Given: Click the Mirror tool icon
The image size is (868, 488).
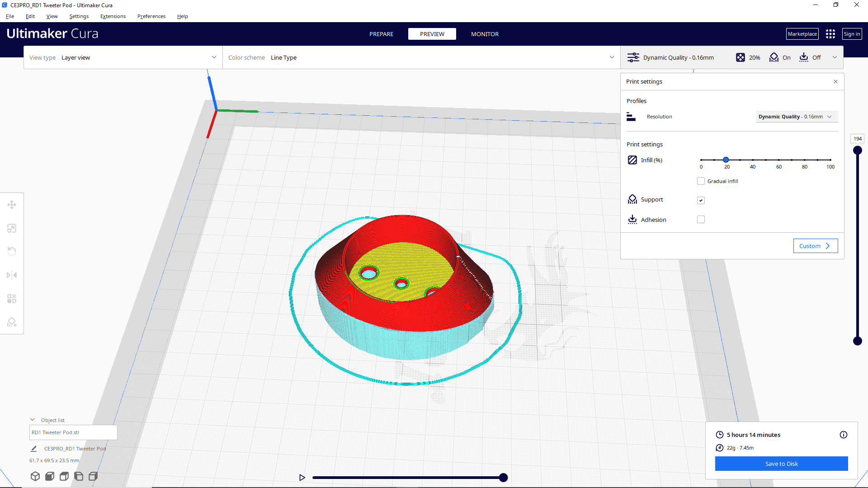Looking at the screenshot, I should tap(12, 275).
